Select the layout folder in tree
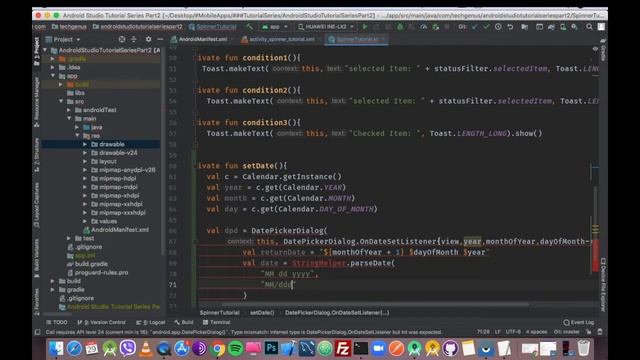This screenshot has height=360, width=640. (x=104, y=161)
